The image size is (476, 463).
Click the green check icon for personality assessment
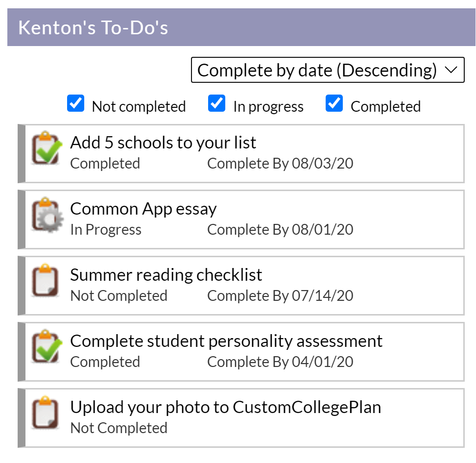pos(47,346)
